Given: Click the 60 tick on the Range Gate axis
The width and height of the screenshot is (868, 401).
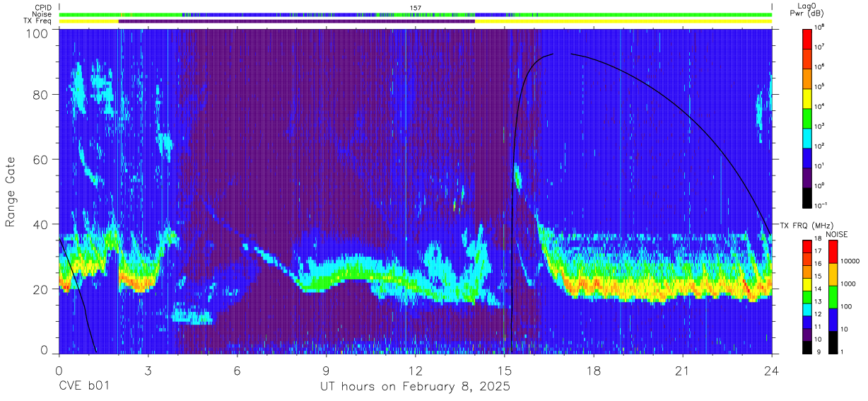Looking at the screenshot, I should [42, 160].
